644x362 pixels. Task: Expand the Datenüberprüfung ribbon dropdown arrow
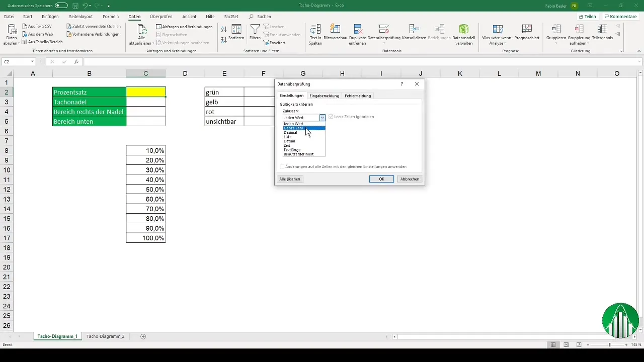click(384, 44)
